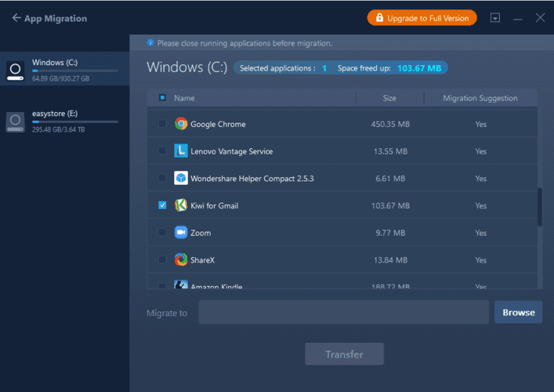Viewport: 554px width, 392px height.
Task: Click the 6.61 MB size value
Action: (390, 179)
